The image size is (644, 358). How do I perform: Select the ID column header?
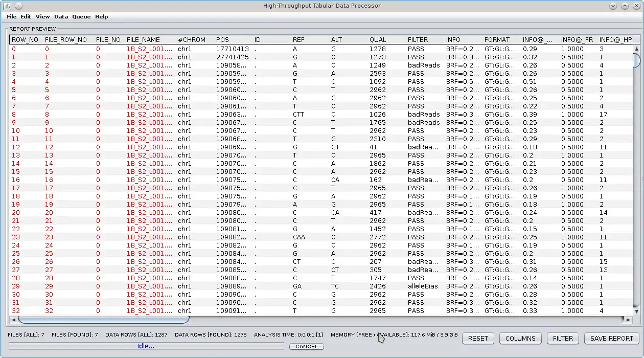pyautogui.click(x=271, y=40)
